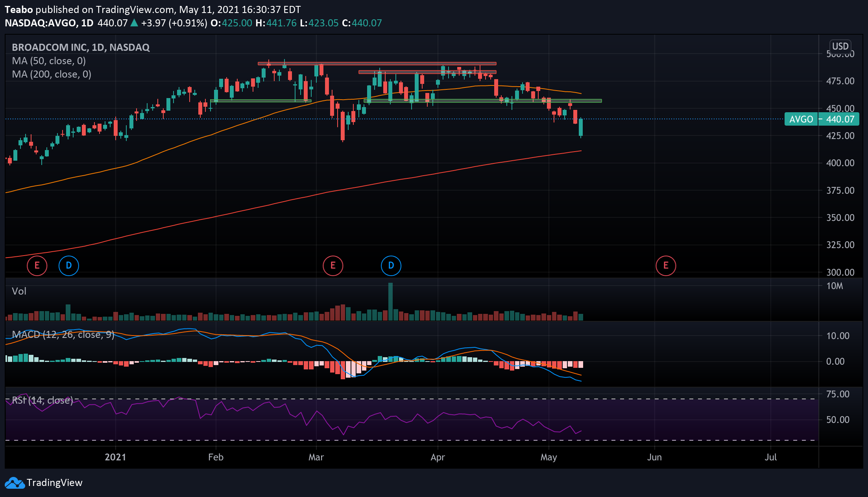The width and height of the screenshot is (868, 497).
Task: Click the TradingView brand text at bottom
Action: pos(54,483)
